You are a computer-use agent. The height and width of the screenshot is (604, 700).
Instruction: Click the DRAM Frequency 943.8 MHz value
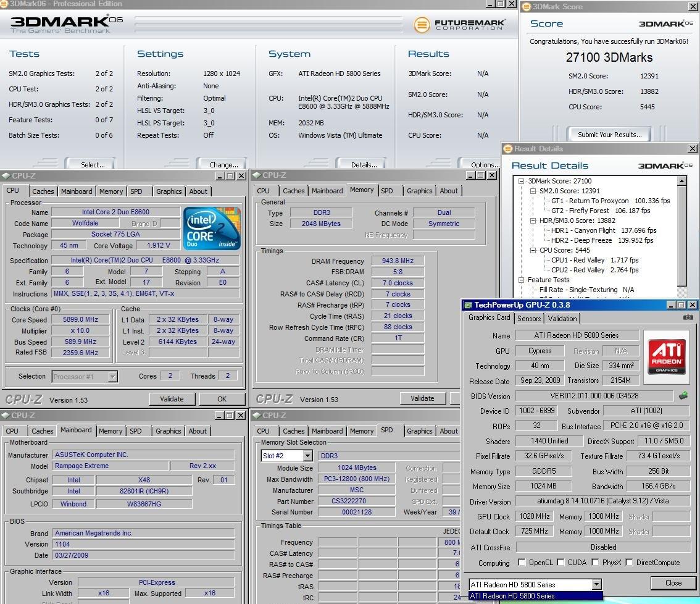point(398,261)
